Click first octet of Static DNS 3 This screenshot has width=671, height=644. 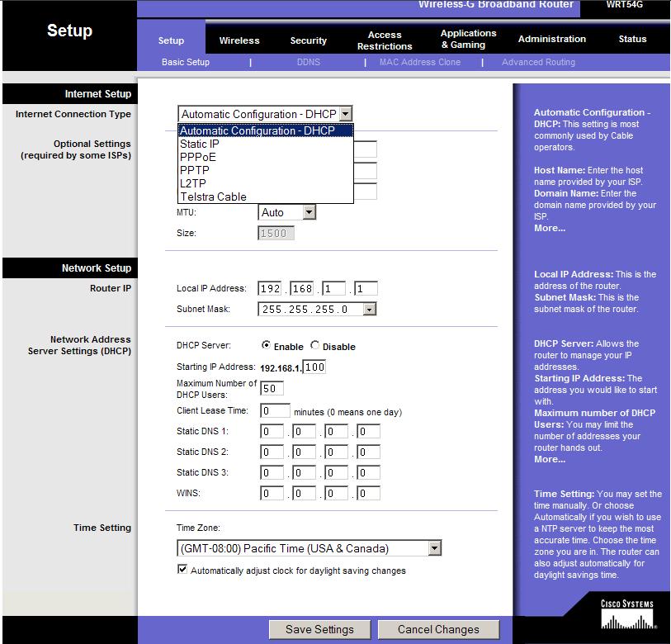tap(272, 472)
